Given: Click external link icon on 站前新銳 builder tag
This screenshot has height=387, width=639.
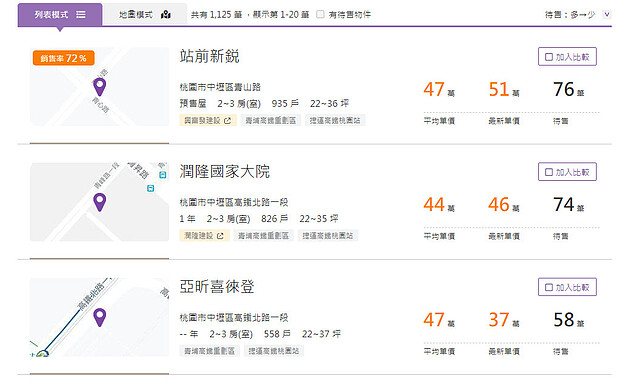Looking at the screenshot, I should pyautogui.click(x=227, y=121).
